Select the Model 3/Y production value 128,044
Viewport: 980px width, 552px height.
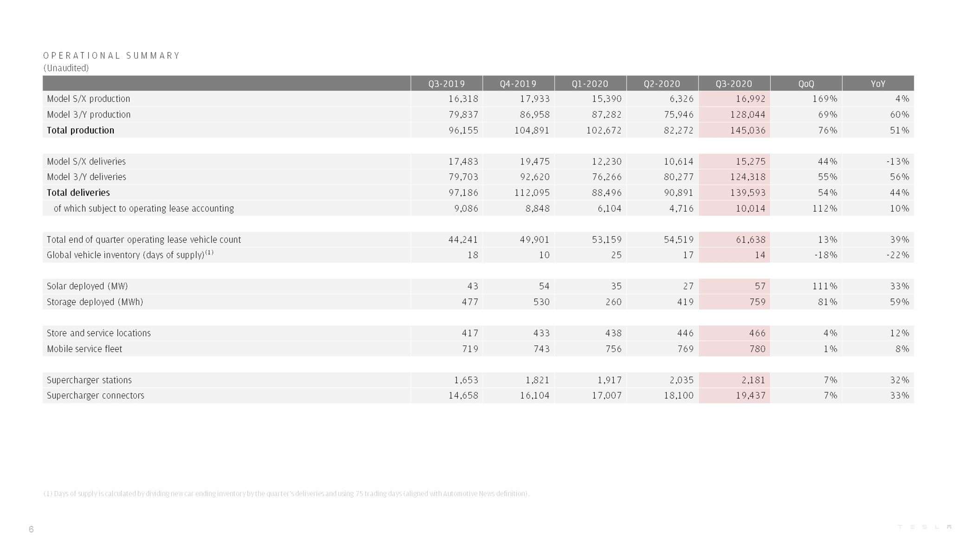click(x=747, y=115)
